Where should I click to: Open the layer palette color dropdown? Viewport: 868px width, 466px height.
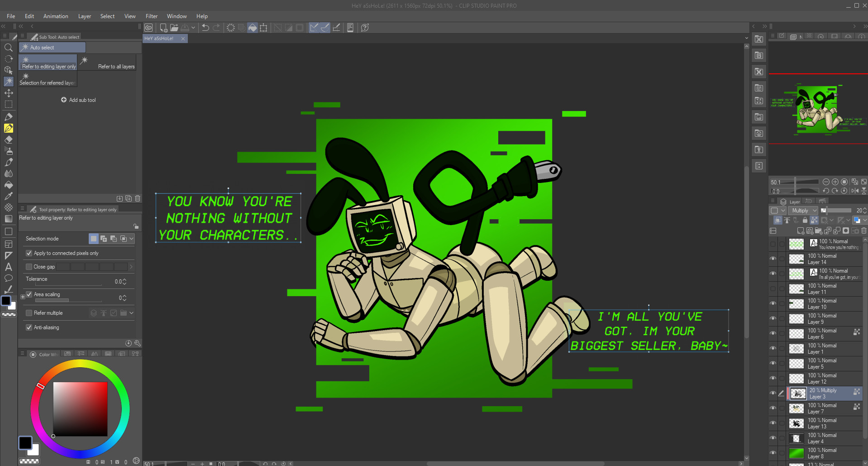click(778, 211)
